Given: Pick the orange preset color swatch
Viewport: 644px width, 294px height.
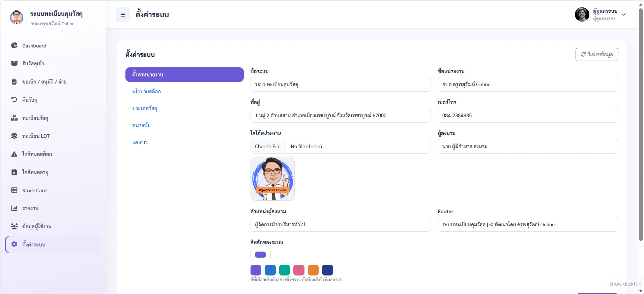Looking at the screenshot, I should [313, 270].
